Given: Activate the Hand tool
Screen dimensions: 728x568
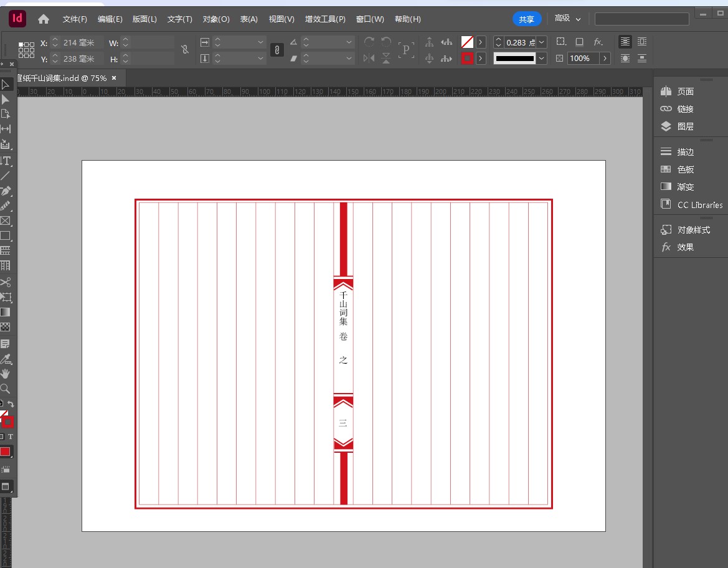Looking at the screenshot, I should (x=6, y=374).
